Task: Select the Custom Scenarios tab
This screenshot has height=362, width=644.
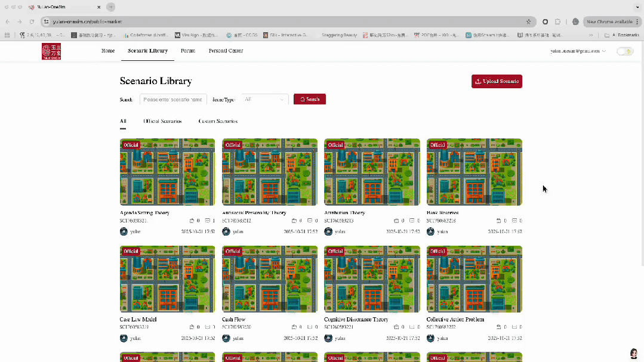Action: point(218,121)
